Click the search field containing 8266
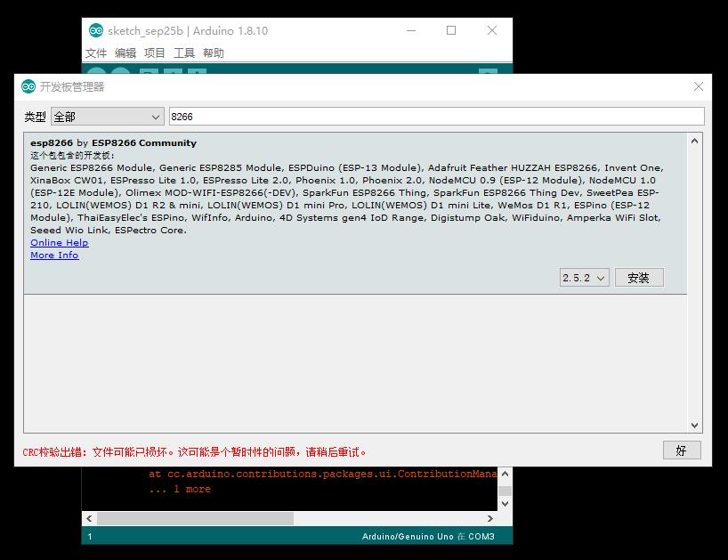Image resolution: width=728 pixels, height=560 pixels. point(436,117)
